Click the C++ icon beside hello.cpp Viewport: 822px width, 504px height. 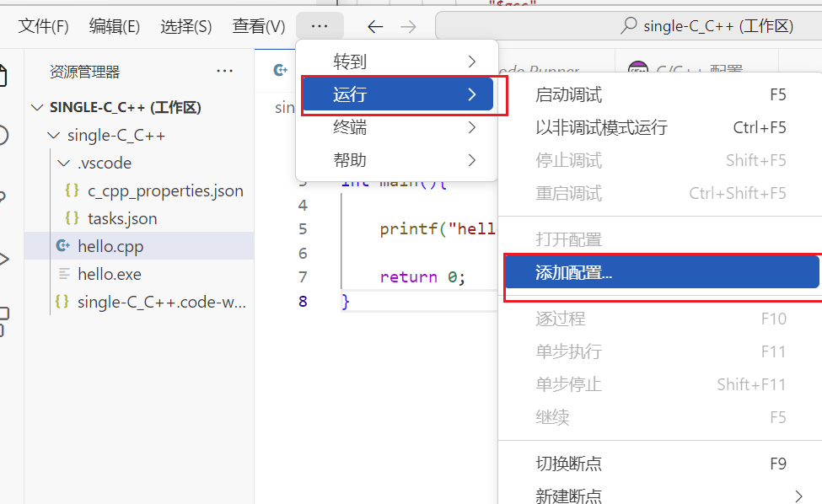62,246
